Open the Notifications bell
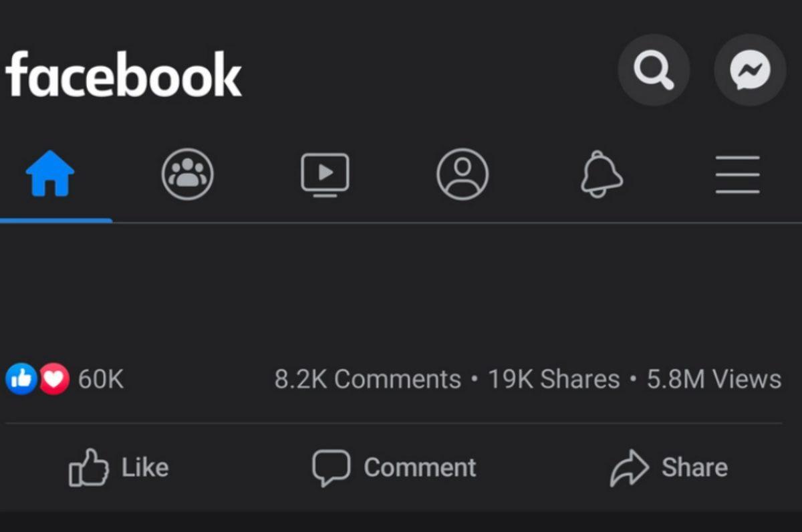802x532 pixels. (x=599, y=174)
